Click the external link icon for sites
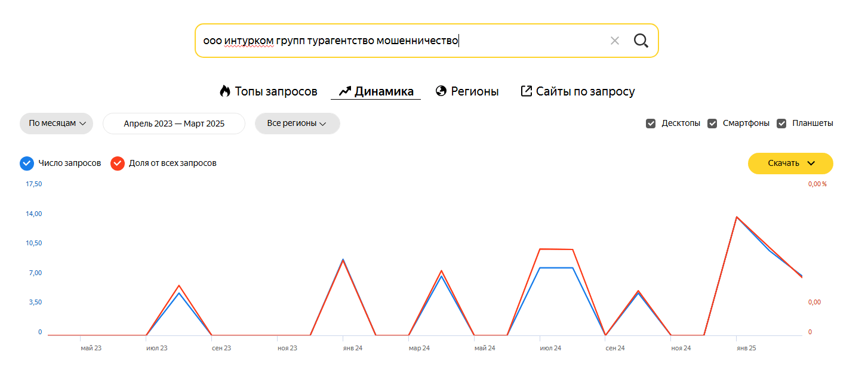 coord(526,91)
